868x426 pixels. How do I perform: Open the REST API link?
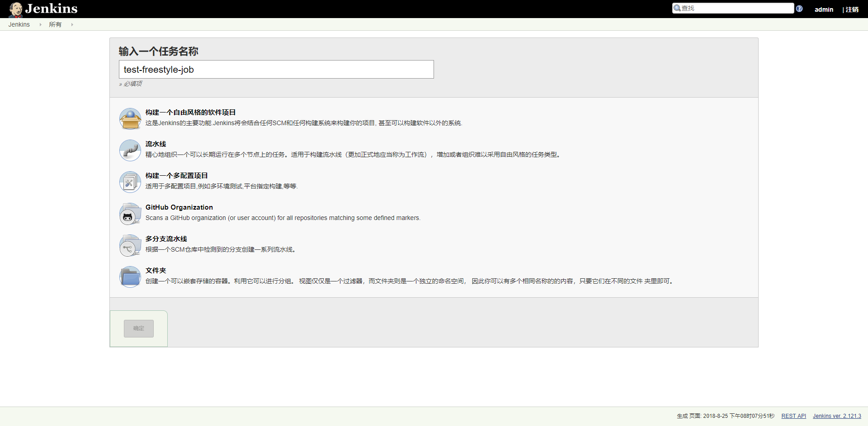[793, 416]
